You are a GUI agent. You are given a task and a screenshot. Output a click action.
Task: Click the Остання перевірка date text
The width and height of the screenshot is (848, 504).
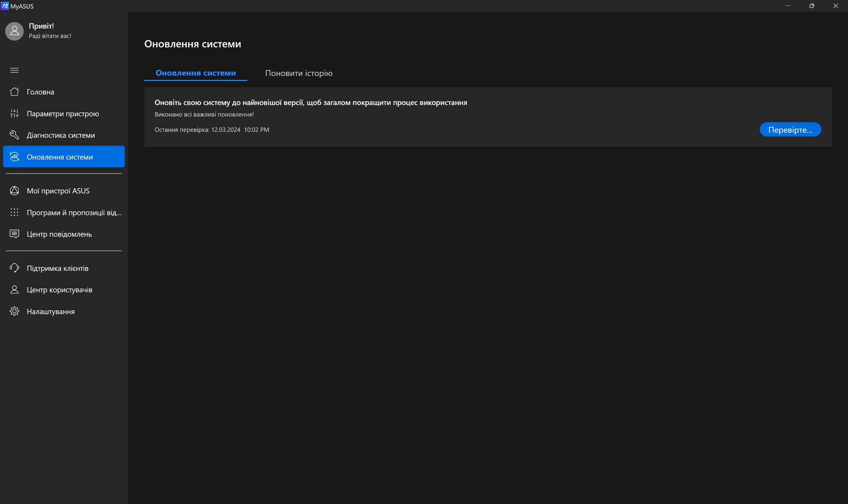(212, 130)
